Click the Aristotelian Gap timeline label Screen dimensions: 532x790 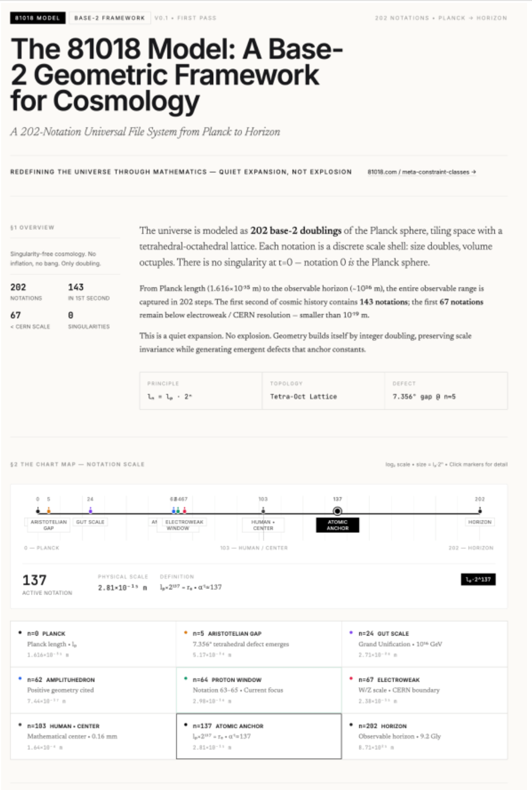pos(48,525)
